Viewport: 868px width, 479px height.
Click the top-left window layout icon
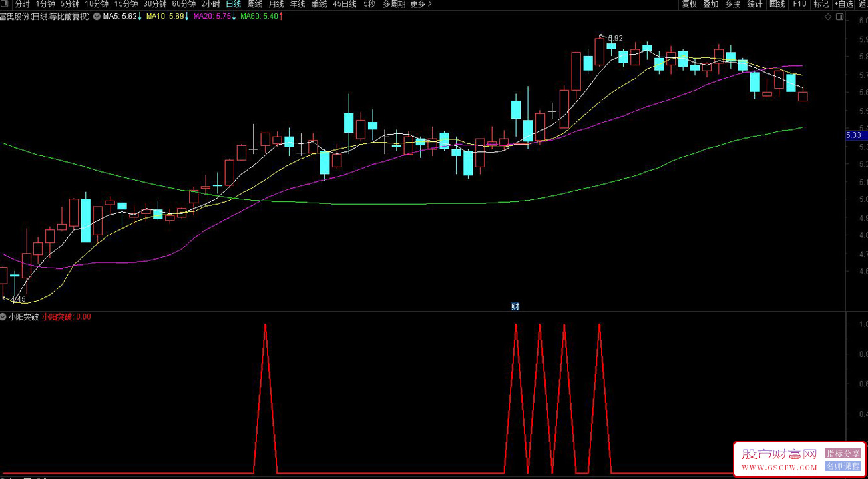5,4
